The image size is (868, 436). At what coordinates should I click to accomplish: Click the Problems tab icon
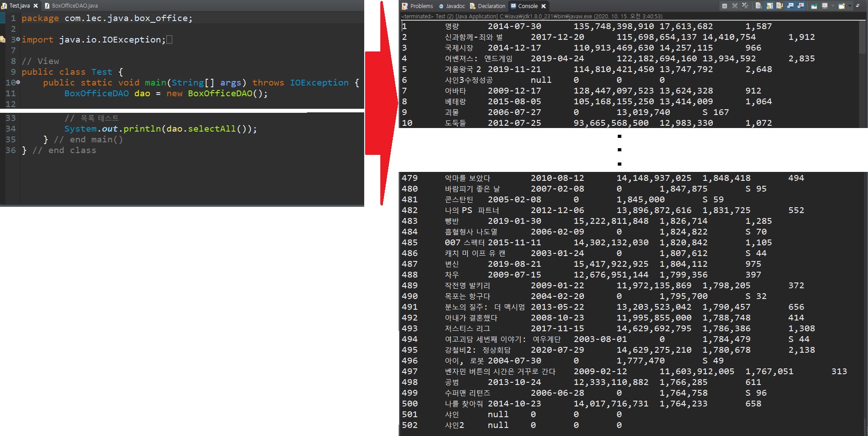click(x=405, y=6)
